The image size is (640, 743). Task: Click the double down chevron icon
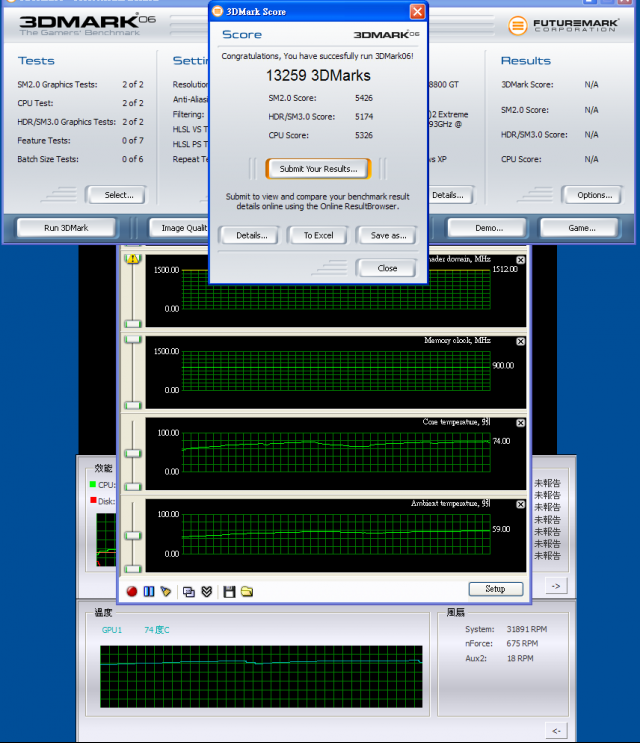click(207, 591)
